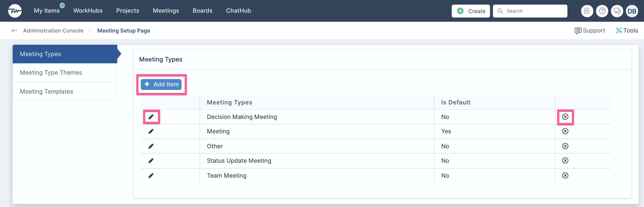This screenshot has height=207, width=644.
Task: Open the DB user avatar menu
Action: tap(632, 11)
